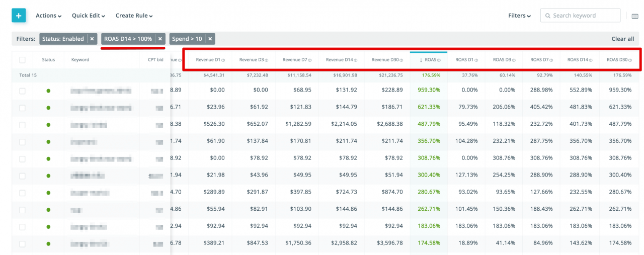Screen dimensions: 644x255
Task: Open the column layout settings icon
Action: [635, 16]
